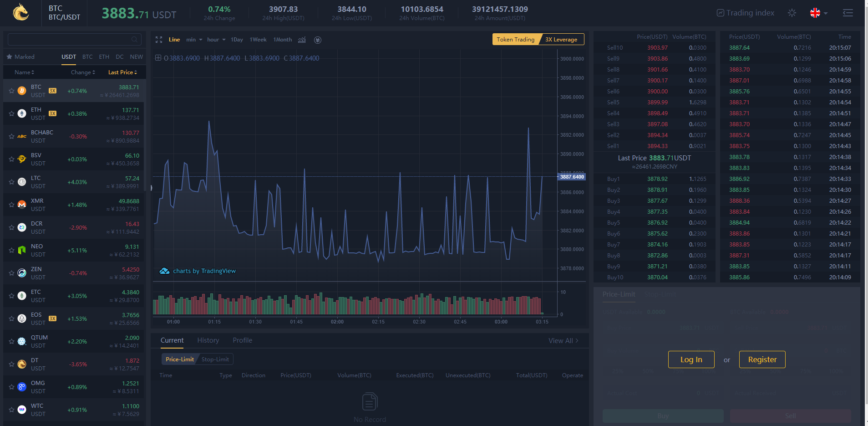This screenshot has height=426, width=868.
Task: Open the hamburger menu icon at top right
Action: [848, 13]
